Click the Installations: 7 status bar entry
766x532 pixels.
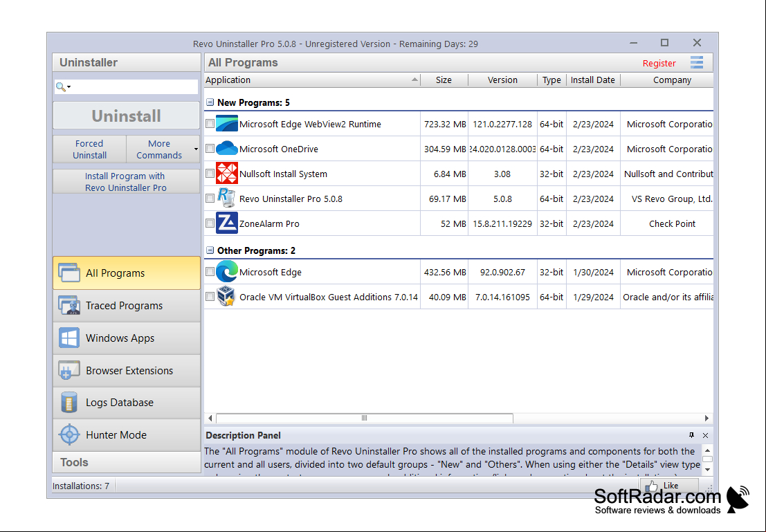coord(81,486)
